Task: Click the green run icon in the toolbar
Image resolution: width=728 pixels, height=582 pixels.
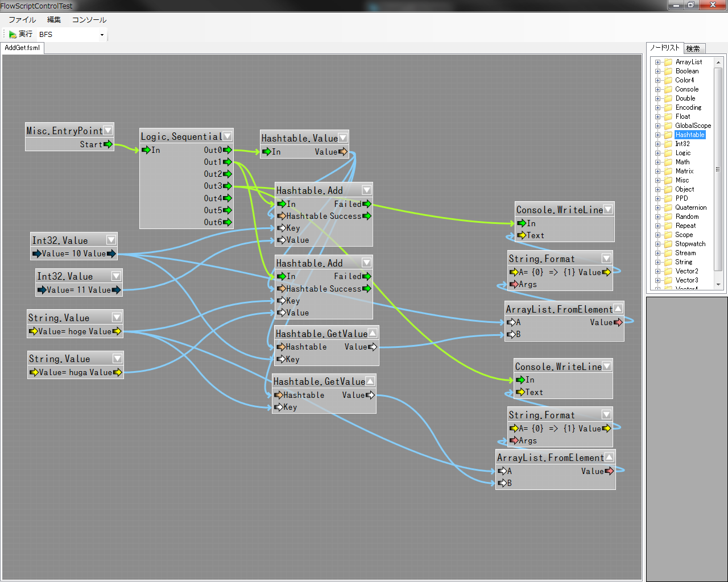Action: coord(13,35)
